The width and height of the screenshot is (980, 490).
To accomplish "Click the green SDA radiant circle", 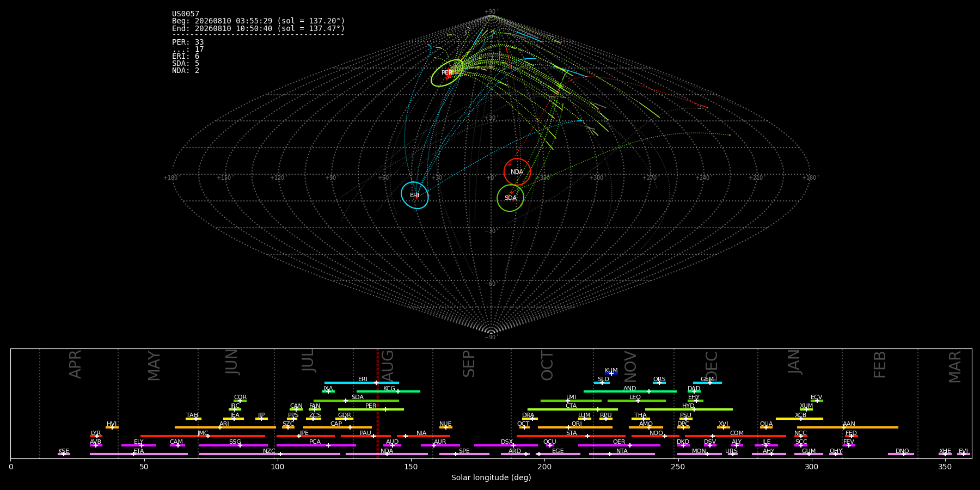I will click(510, 198).
